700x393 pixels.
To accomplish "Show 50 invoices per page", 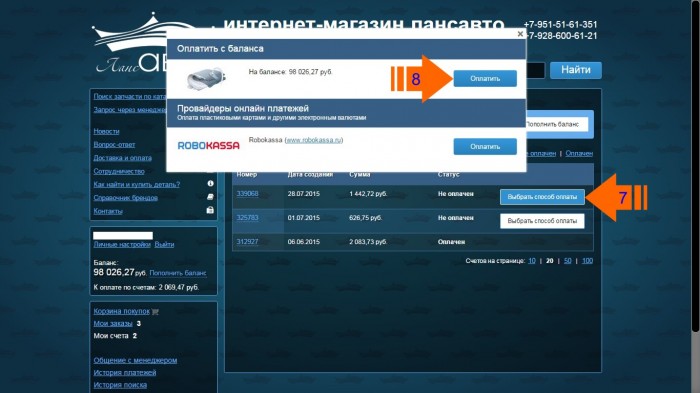I will 567,261.
